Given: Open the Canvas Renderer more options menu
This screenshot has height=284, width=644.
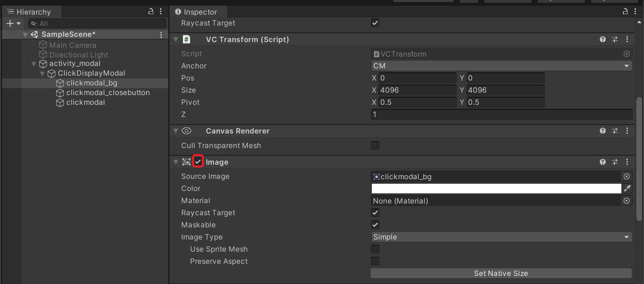Looking at the screenshot, I should (x=627, y=131).
